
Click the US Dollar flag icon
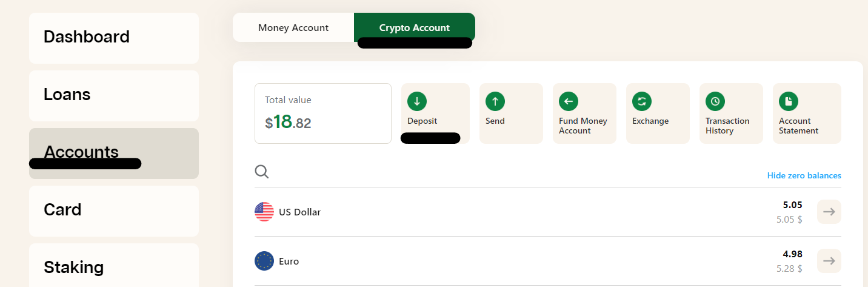264,212
